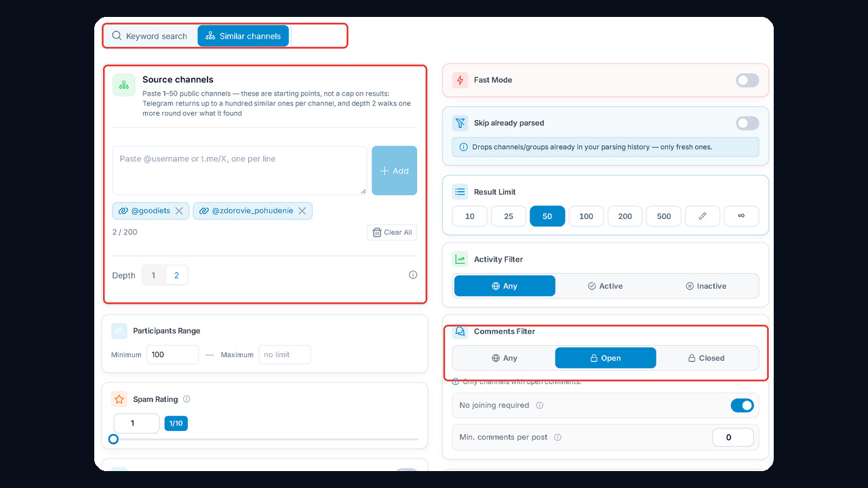Open the Depth info icon

(413, 274)
